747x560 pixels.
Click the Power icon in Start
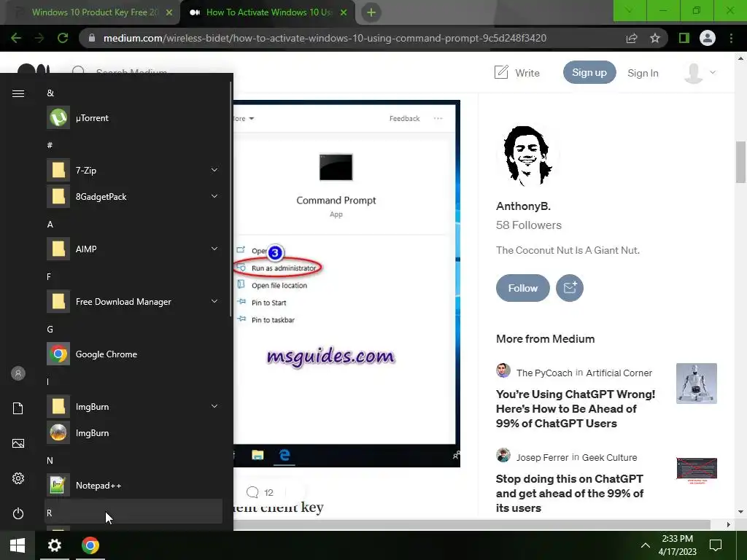(x=18, y=513)
